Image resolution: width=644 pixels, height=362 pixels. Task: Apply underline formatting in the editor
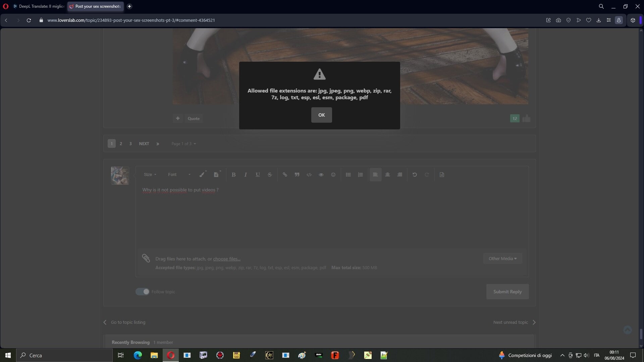click(258, 175)
